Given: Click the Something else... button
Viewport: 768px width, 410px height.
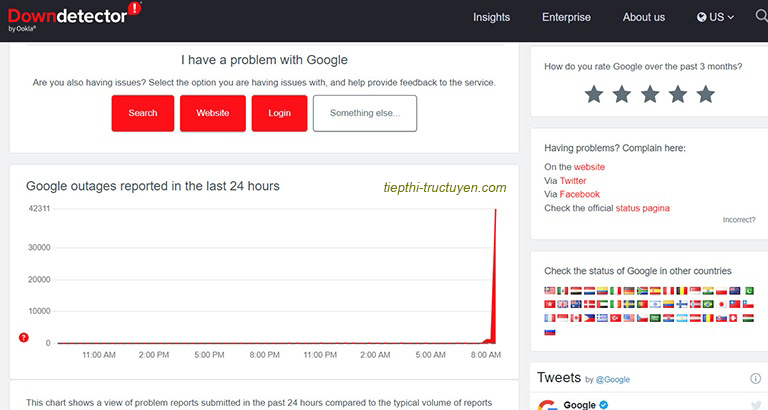Looking at the screenshot, I should [365, 113].
